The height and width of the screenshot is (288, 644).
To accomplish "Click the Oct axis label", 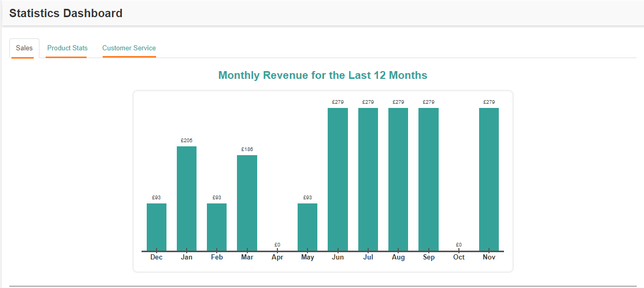I will [459, 257].
